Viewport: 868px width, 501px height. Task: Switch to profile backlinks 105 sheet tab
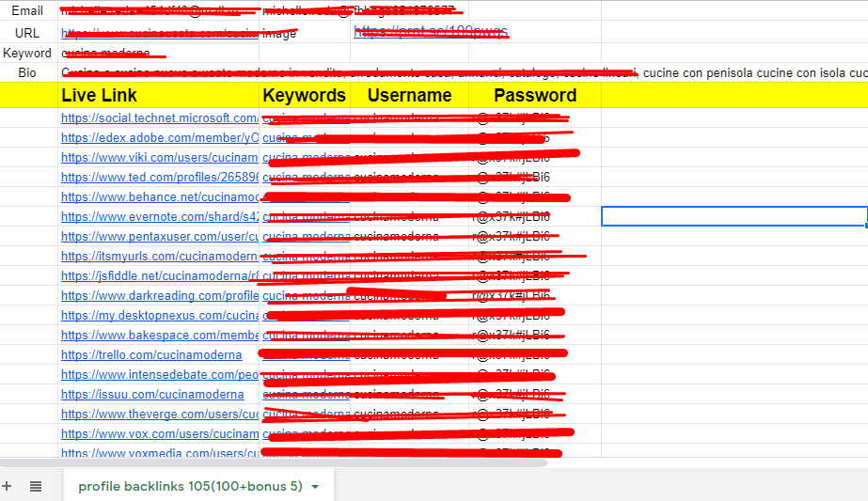(x=190, y=486)
